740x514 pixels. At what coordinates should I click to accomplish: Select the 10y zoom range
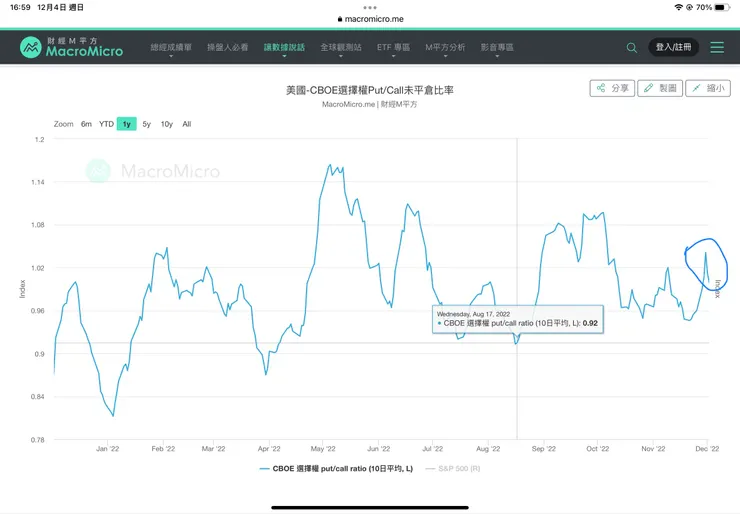click(167, 124)
